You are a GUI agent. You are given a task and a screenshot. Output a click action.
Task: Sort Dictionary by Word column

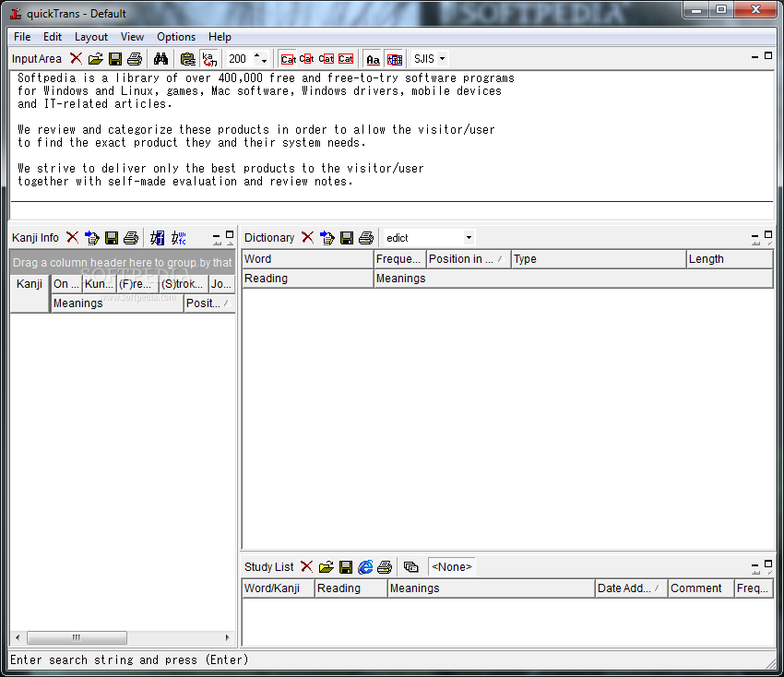coord(307,259)
